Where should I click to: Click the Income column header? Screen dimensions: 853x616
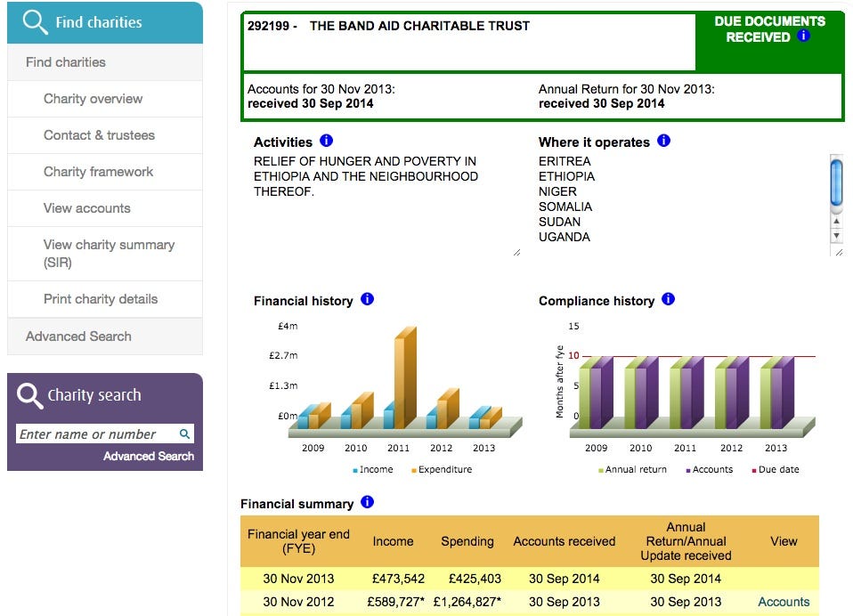coord(393,541)
